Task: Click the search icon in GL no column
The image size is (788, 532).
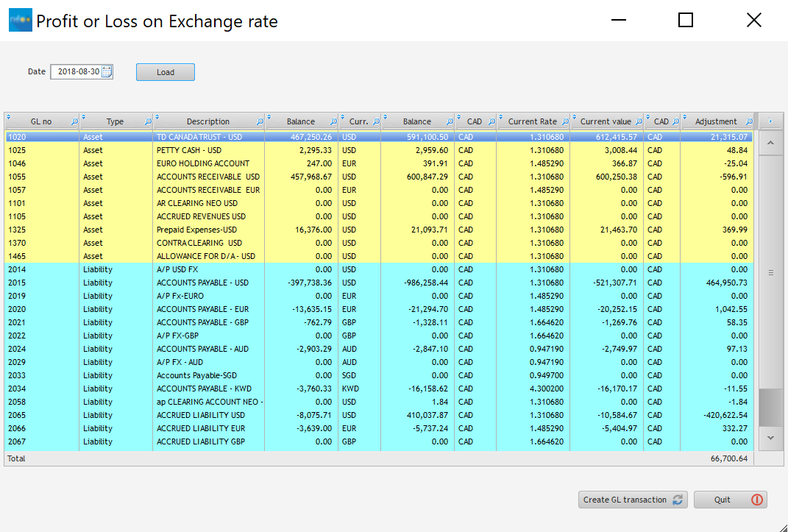Action: click(x=74, y=122)
